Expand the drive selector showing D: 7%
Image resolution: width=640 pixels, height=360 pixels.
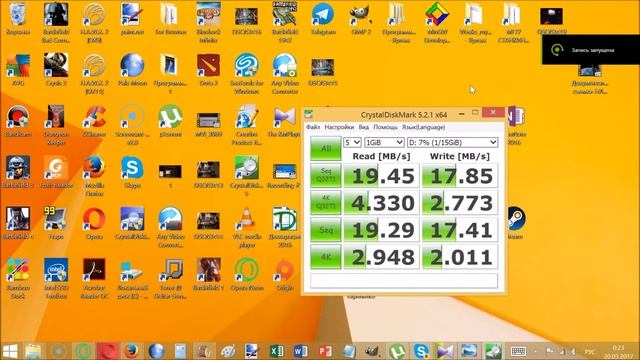point(452,142)
